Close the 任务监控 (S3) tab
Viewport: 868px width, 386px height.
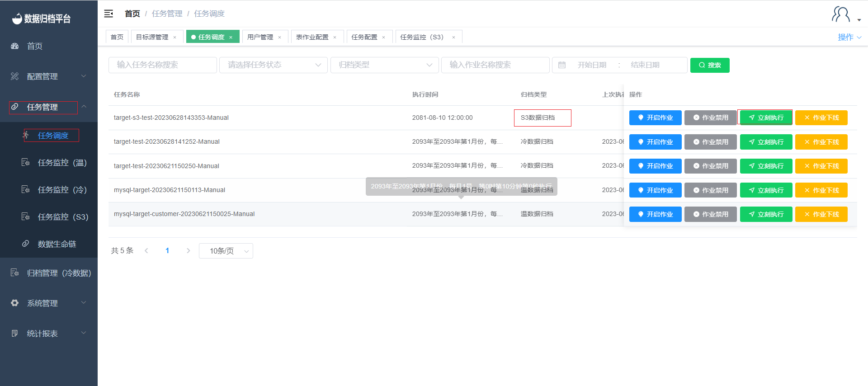[x=454, y=38]
